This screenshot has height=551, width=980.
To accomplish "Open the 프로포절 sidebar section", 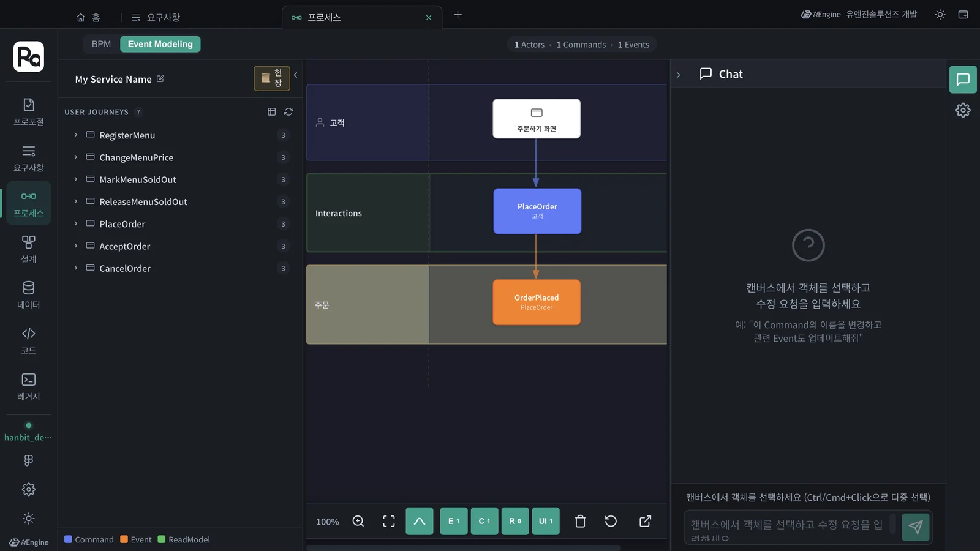I will click(x=29, y=112).
